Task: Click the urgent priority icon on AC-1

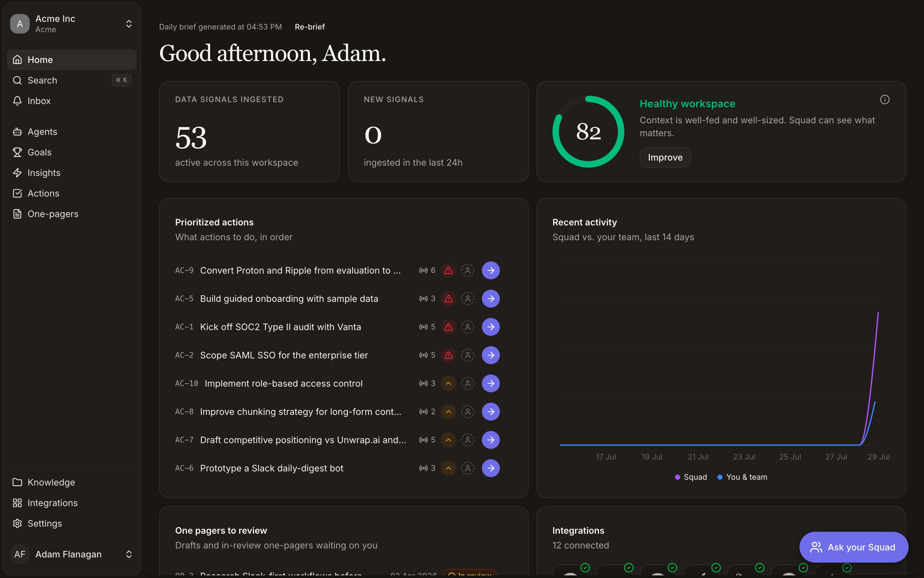Action: (449, 327)
